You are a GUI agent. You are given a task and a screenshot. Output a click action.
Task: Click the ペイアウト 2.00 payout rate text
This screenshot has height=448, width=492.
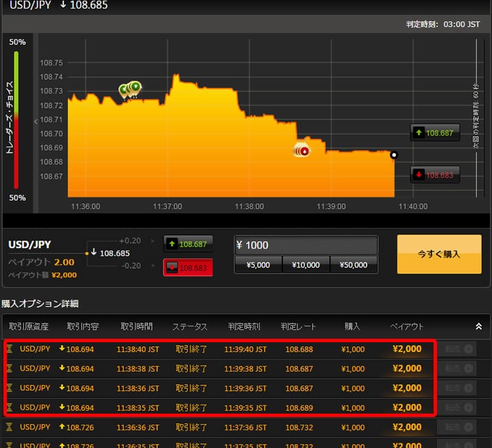point(41,262)
